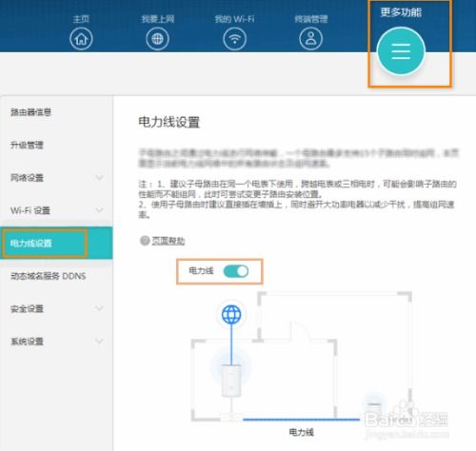Image resolution: width=476 pixels, height=451 pixels.
Task: Click the 我要上网 tab label
Action: 158,19
